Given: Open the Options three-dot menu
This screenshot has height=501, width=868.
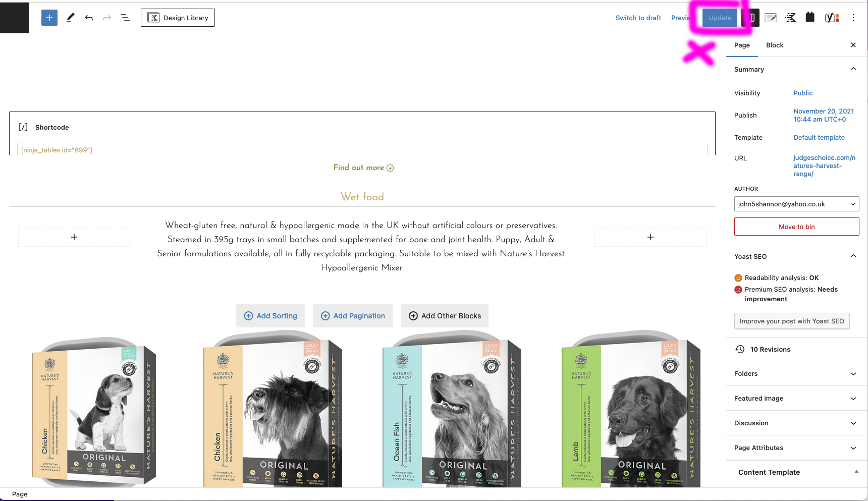Looking at the screenshot, I should click(853, 18).
